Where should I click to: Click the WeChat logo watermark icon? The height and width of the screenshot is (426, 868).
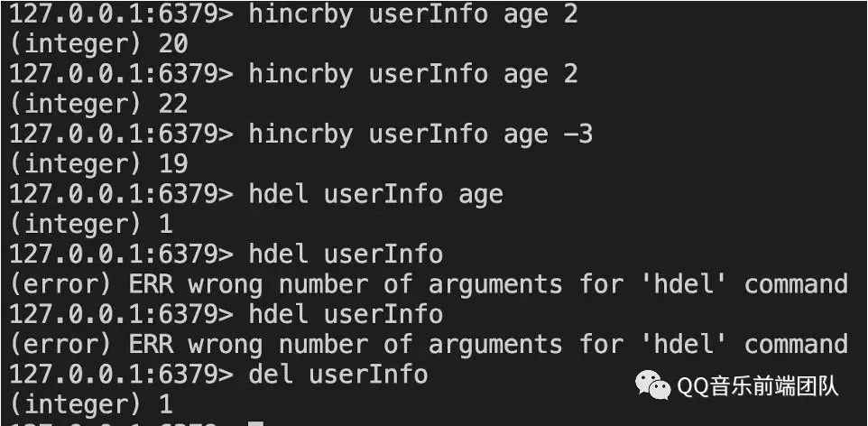654,387
